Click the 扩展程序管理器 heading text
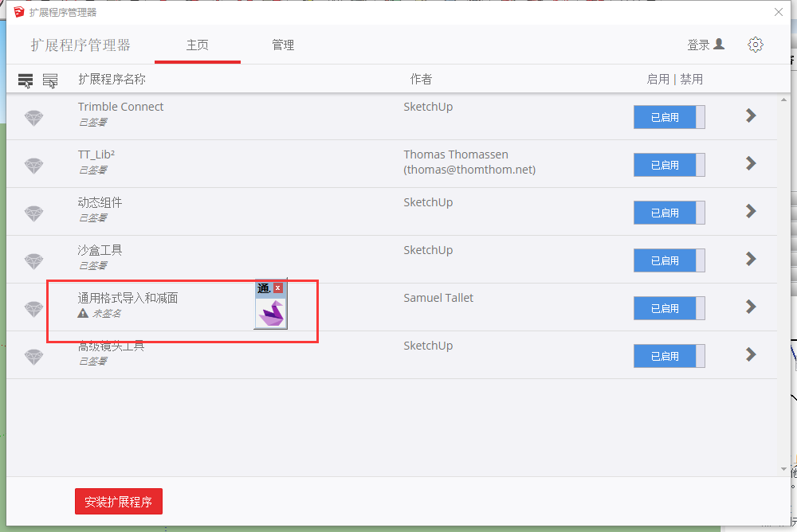Screen dimensions: 797x532 [x=80, y=45]
